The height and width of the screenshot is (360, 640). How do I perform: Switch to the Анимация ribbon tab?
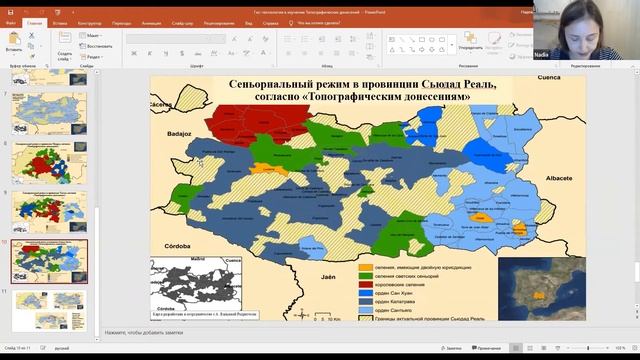pos(151,23)
